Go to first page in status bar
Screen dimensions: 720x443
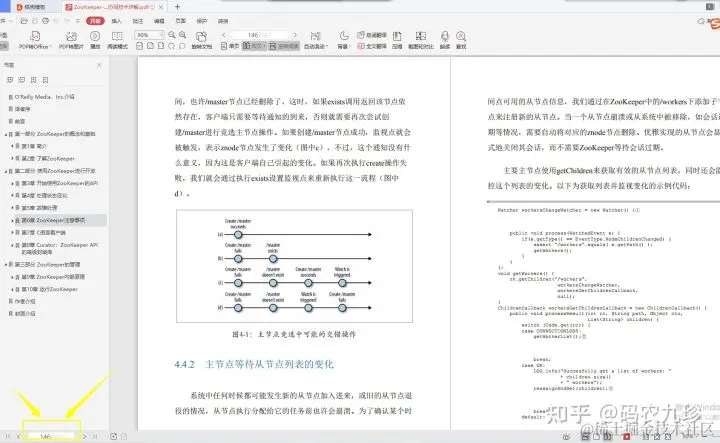pos(8,436)
